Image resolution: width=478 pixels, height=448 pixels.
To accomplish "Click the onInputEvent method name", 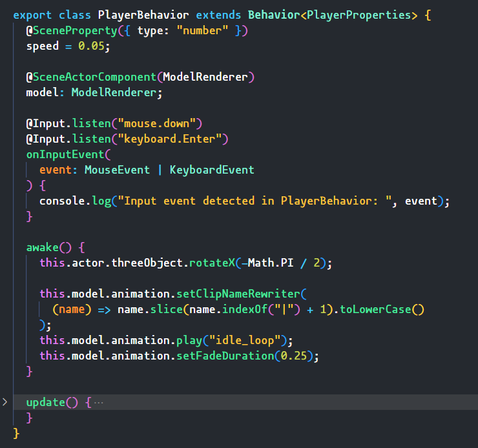I will point(65,154).
